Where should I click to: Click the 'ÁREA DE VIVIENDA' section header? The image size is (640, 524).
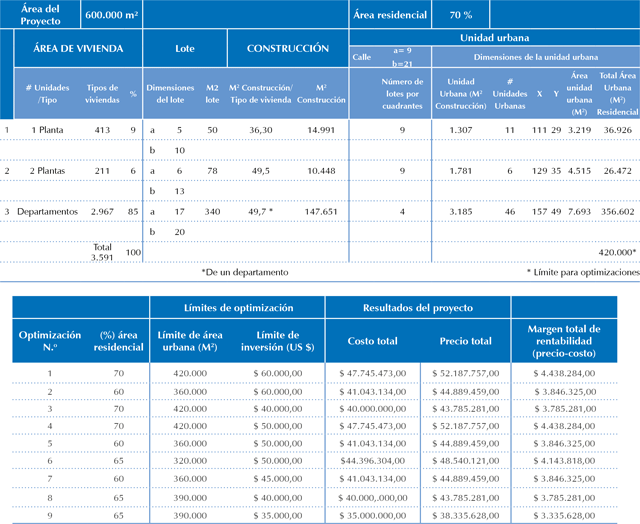(78, 49)
